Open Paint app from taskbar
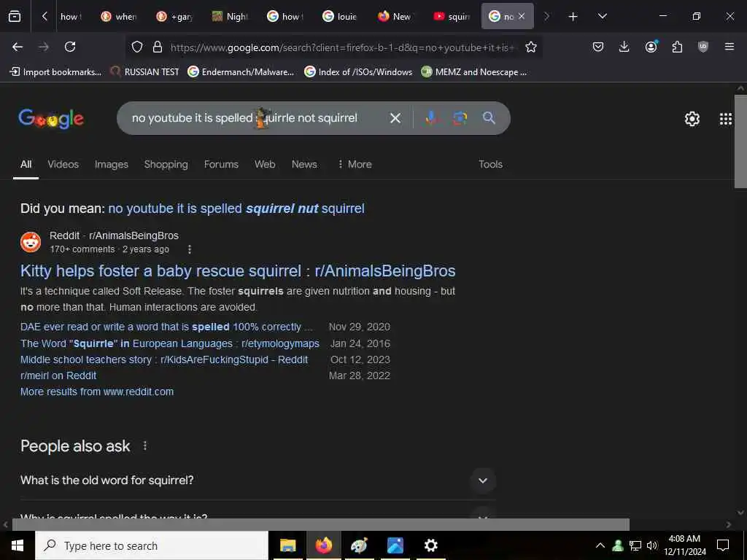 [x=359, y=545]
